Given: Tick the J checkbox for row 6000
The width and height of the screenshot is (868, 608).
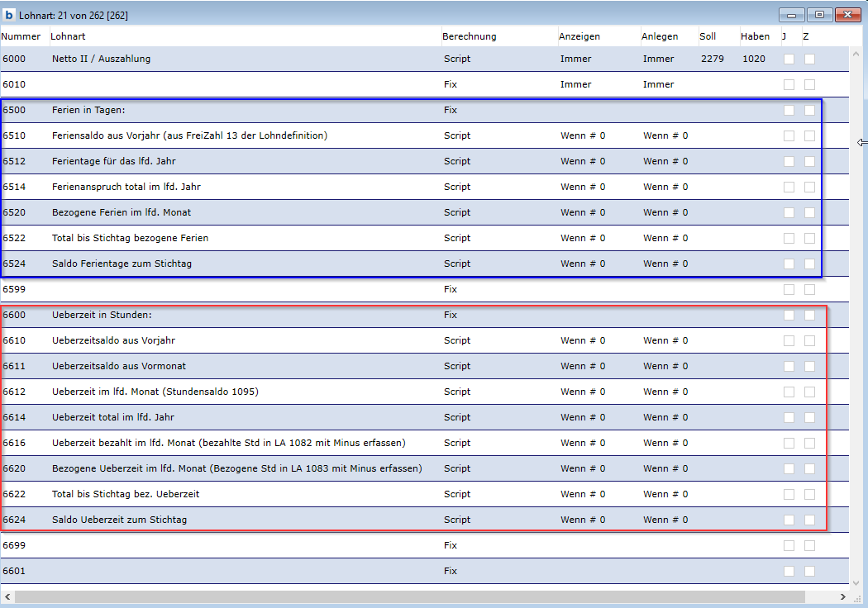Looking at the screenshot, I should click(789, 59).
